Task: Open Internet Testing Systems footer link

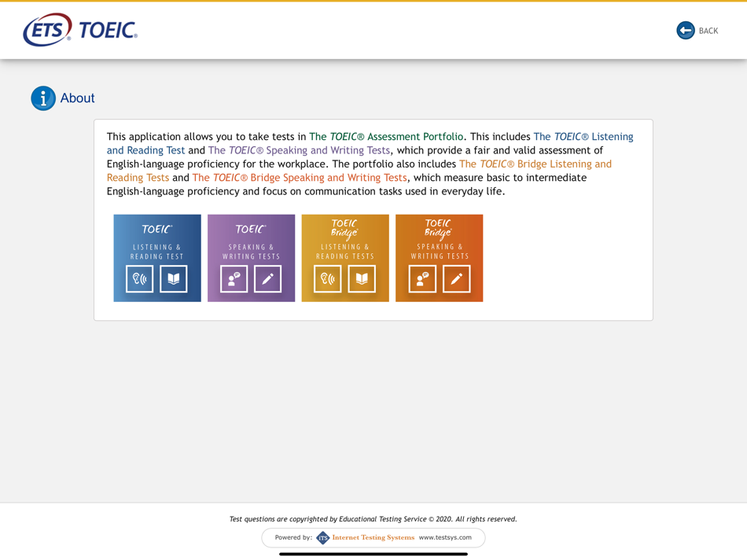Action: [x=373, y=538]
